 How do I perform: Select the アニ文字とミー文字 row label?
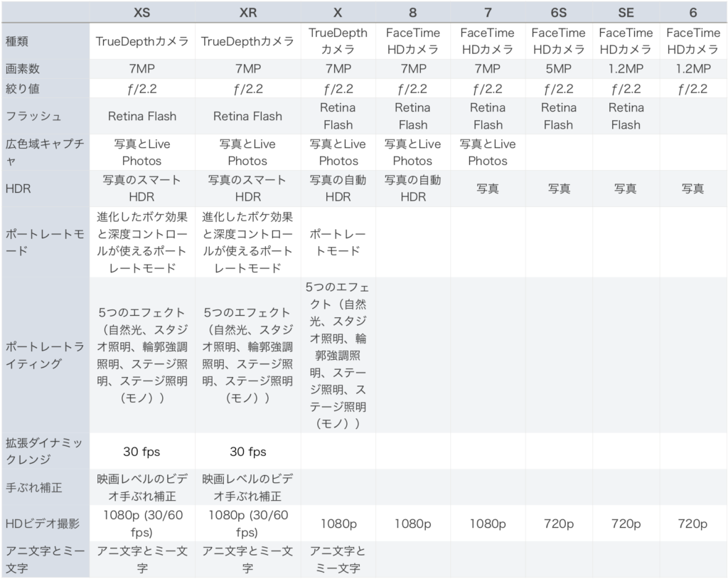point(45,560)
